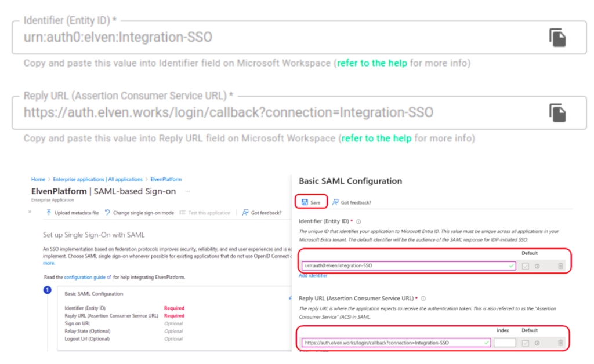The image size is (594, 364).
Task: Copy the Reply URL value
Action: (557, 112)
